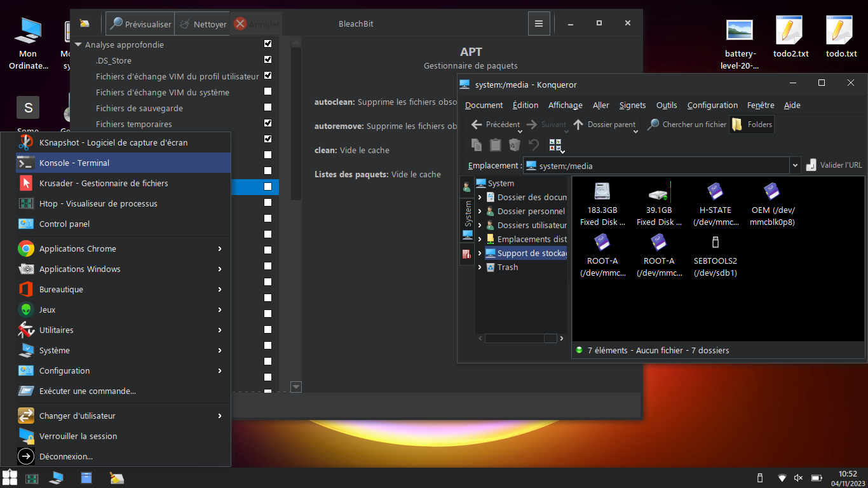Launch Krusader file manager from the menu
The width and height of the screenshot is (868, 488).
pos(123,183)
